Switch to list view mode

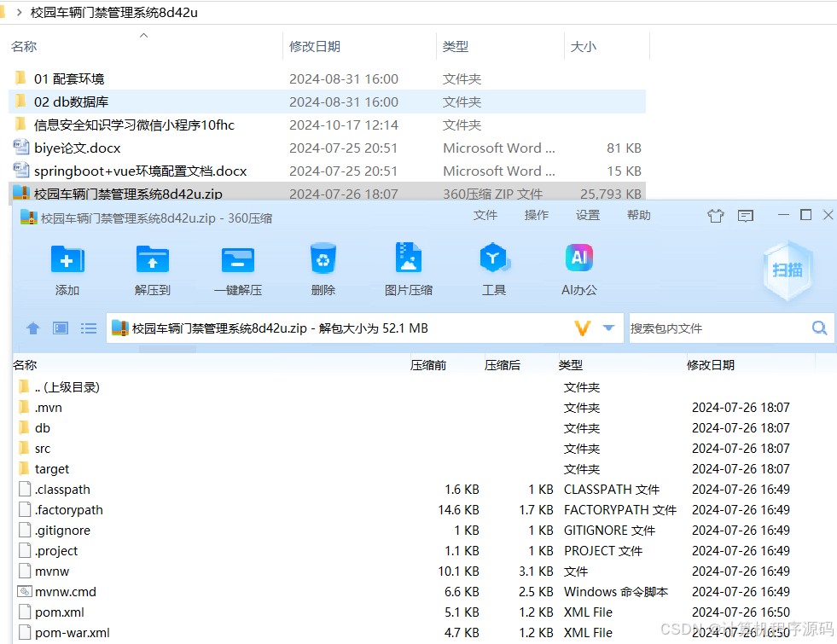point(89,328)
